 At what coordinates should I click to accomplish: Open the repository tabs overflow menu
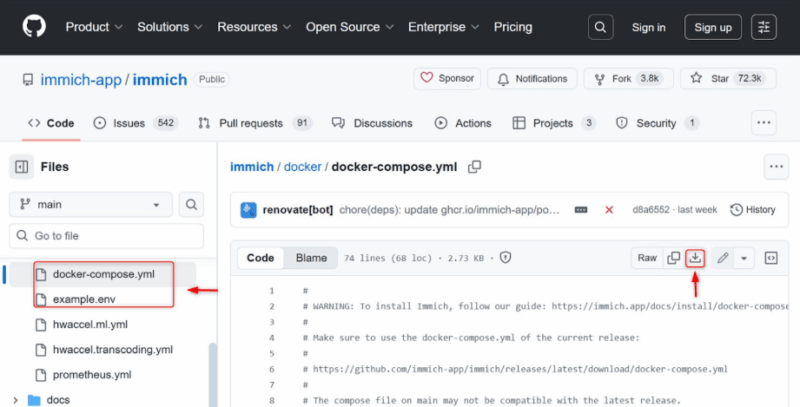click(x=764, y=122)
